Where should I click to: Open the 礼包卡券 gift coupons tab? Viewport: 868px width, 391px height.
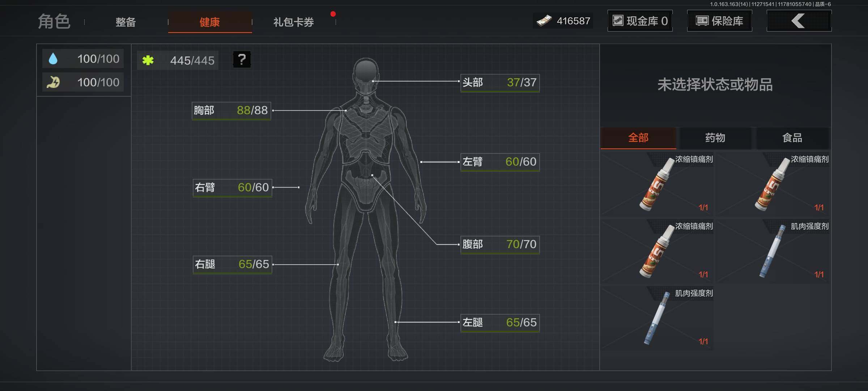click(293, 22)
